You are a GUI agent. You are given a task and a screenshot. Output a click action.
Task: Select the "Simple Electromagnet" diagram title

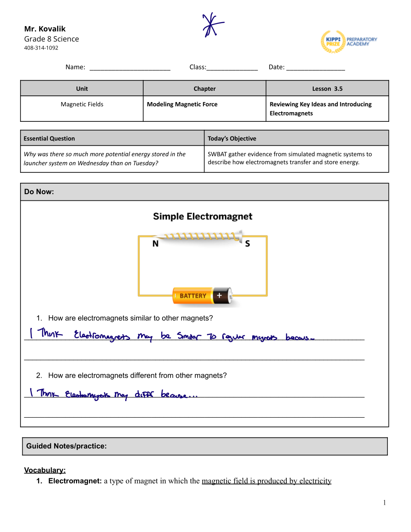[x=202, y=216]
